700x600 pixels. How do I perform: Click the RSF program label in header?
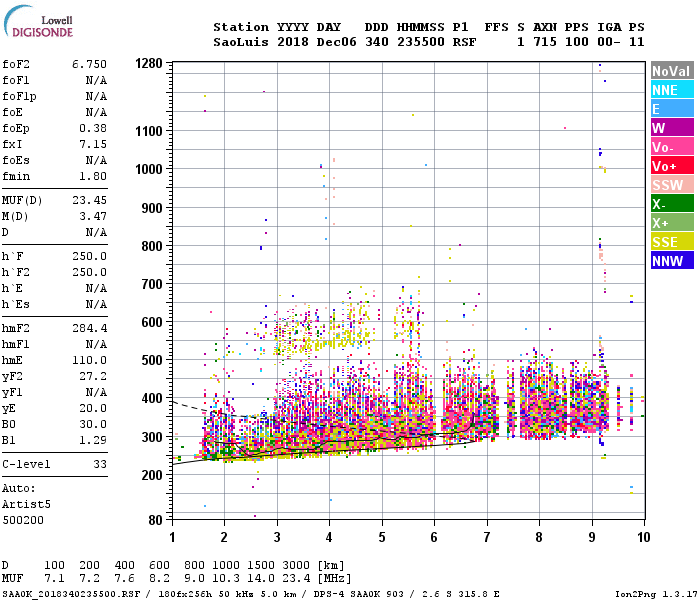(x=464, y=42)
